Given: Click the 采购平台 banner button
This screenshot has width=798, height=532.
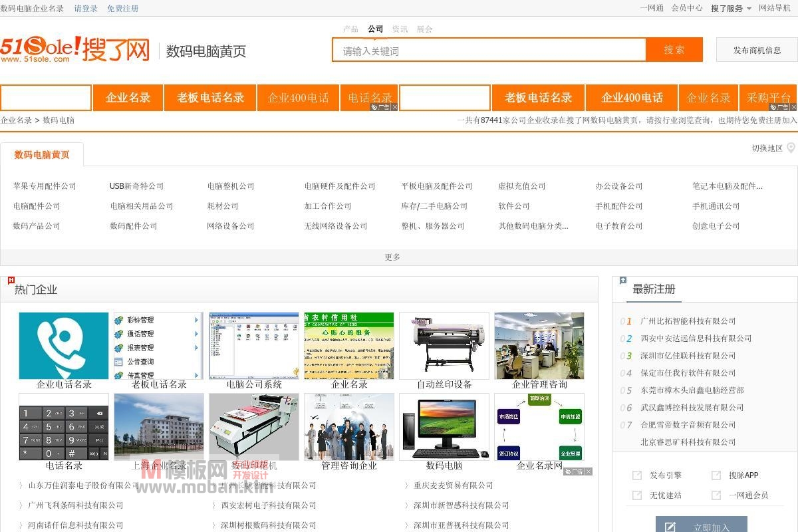Looking at the screenshot, I should [769, 98].
